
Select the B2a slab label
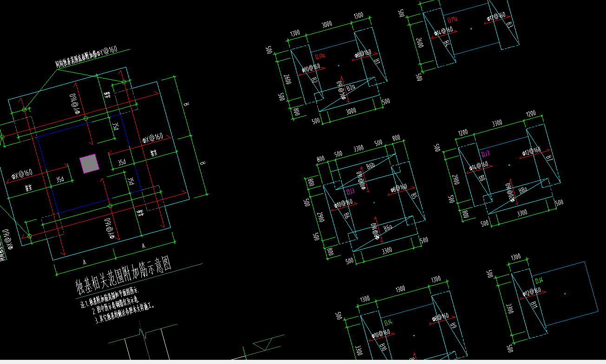click(351, 86)
